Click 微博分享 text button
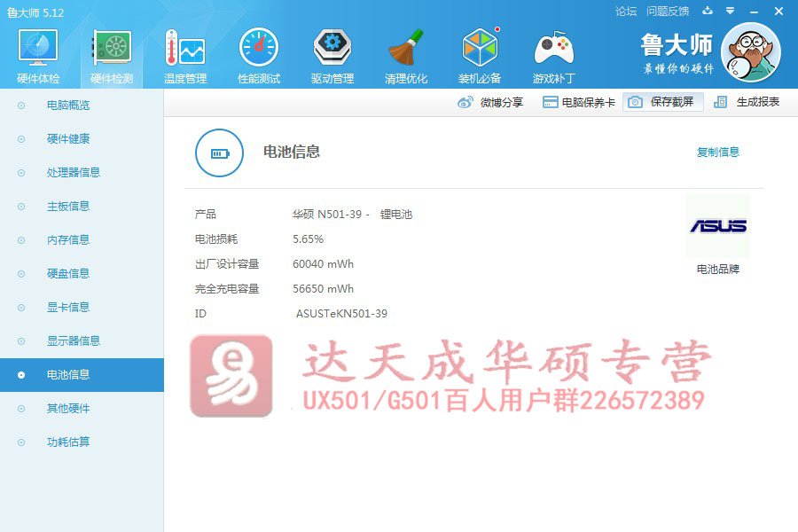The image size is (798, 532). click(x=502, y=102)
